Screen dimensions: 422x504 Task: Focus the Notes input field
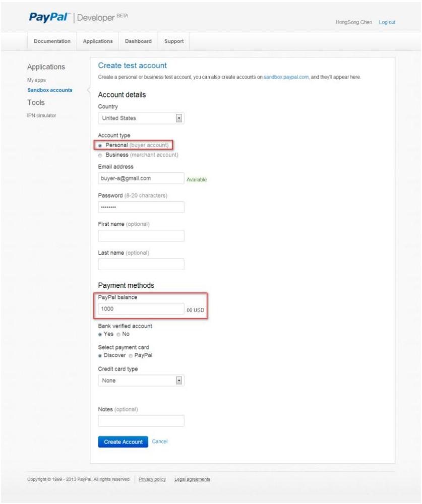(141, 421)
